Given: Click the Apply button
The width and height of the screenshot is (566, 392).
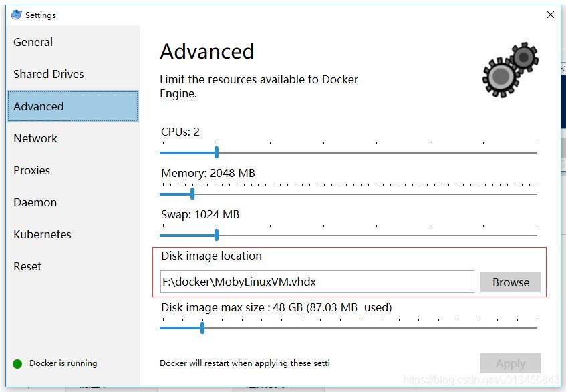Looking at the screenshot, I should click(510, 363).
